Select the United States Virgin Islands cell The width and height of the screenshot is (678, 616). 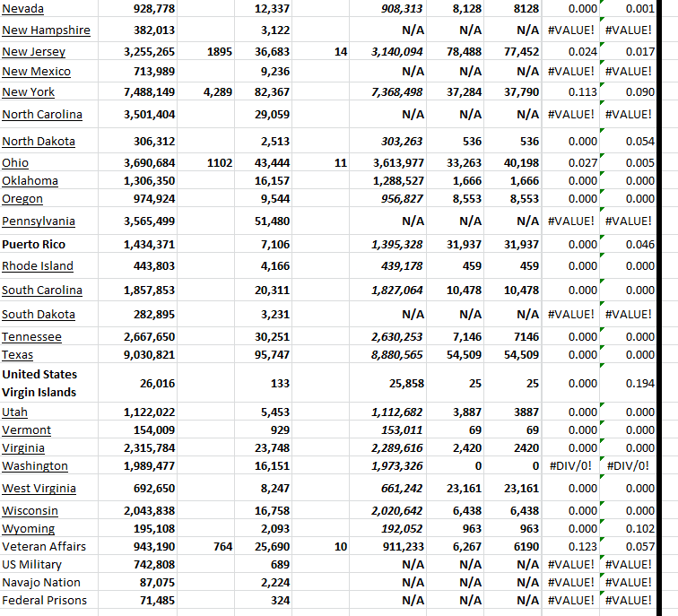39,384
